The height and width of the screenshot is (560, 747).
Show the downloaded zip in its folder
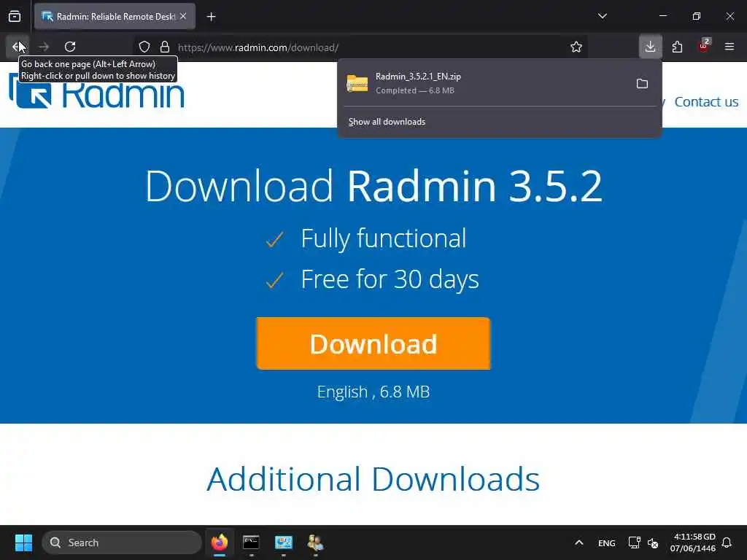point(642,84)
